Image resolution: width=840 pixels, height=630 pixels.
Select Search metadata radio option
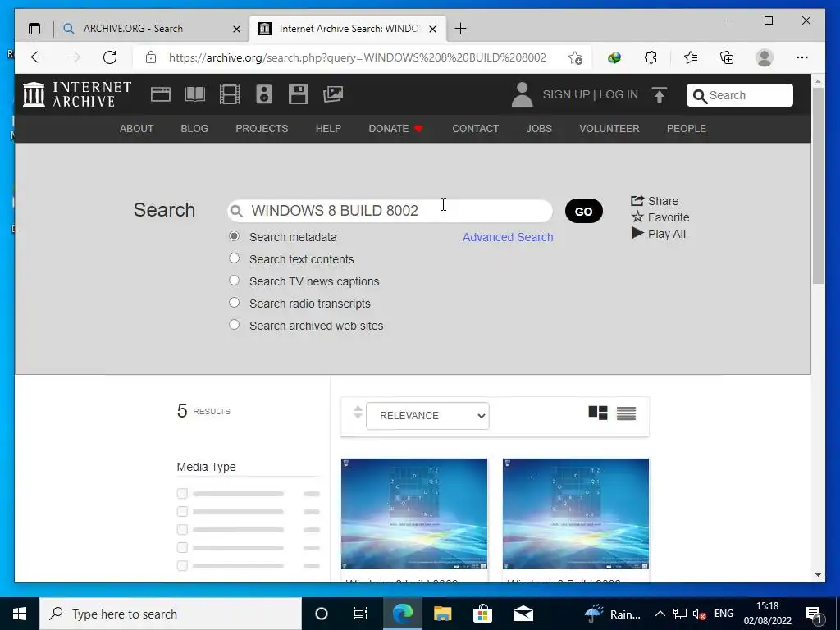pos(234,236)
